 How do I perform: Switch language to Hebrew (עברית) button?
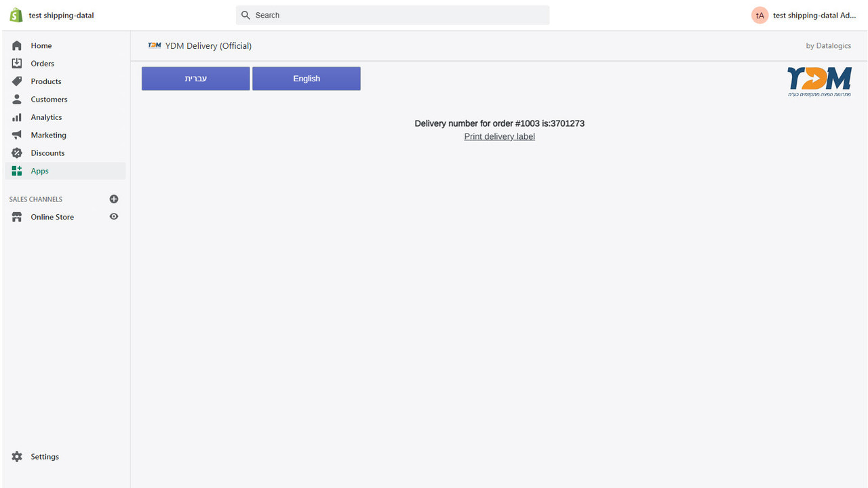tap(196, 79)
